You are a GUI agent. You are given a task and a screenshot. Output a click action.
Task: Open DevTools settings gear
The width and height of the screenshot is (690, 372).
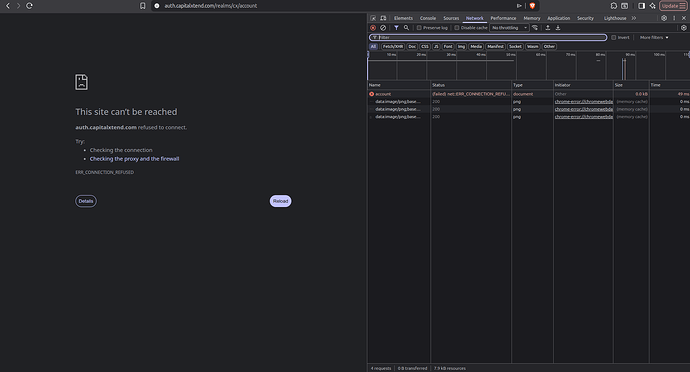[x=664, y=18]
